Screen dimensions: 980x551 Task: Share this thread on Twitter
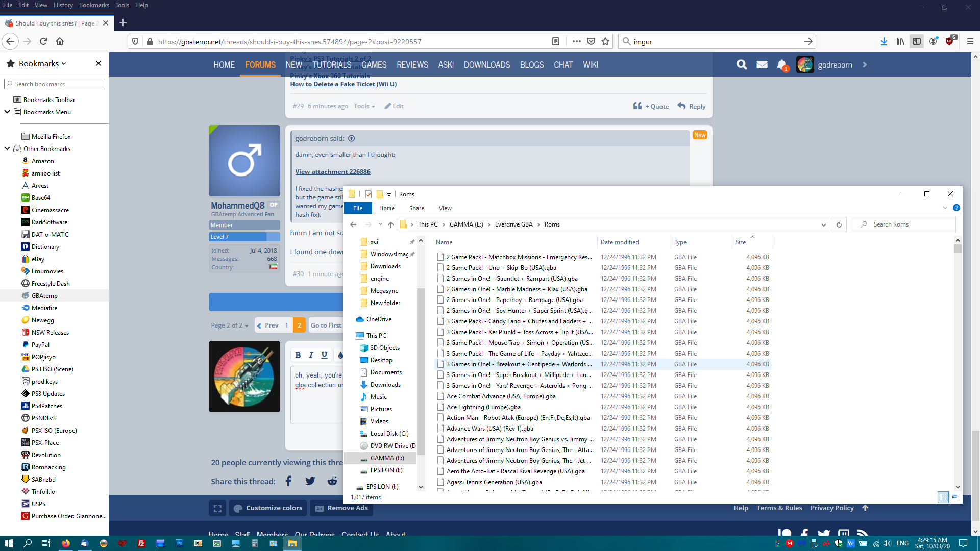[310, 481]
